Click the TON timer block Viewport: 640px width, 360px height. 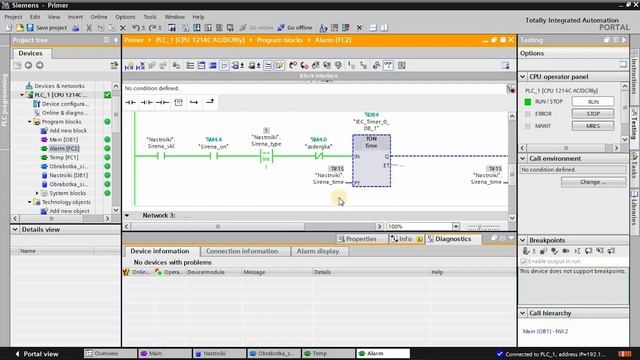click(x=371, y=161)
